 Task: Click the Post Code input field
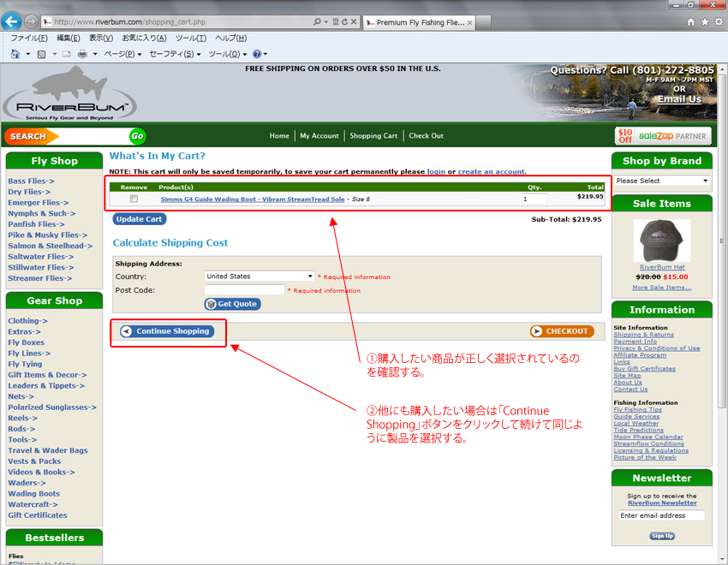coord(244,290)
